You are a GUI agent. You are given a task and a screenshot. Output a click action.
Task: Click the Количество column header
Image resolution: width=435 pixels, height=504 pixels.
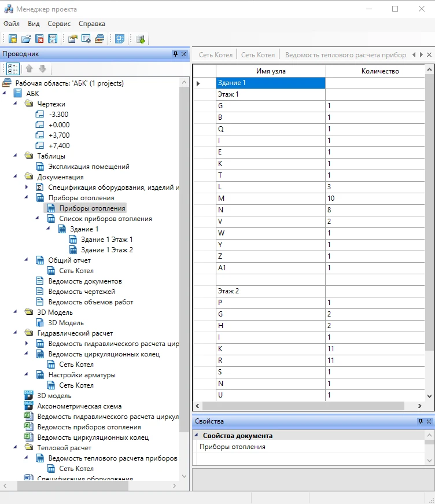[379, 71]
